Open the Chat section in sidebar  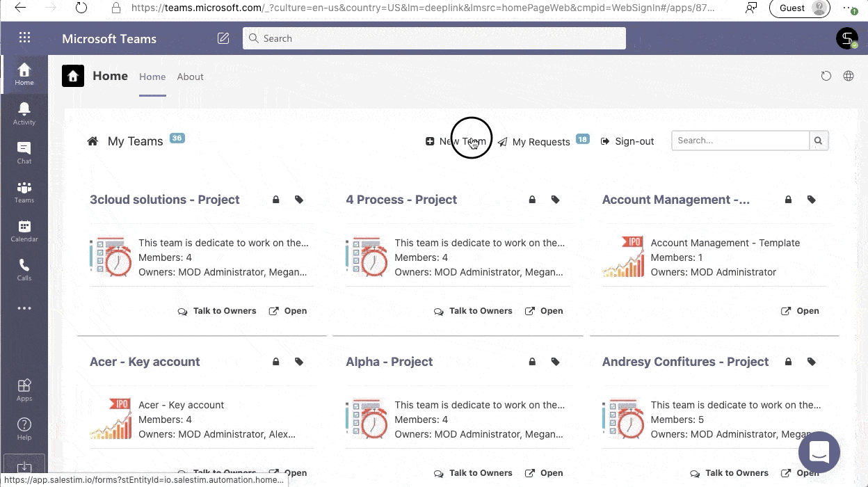(24, 152)
